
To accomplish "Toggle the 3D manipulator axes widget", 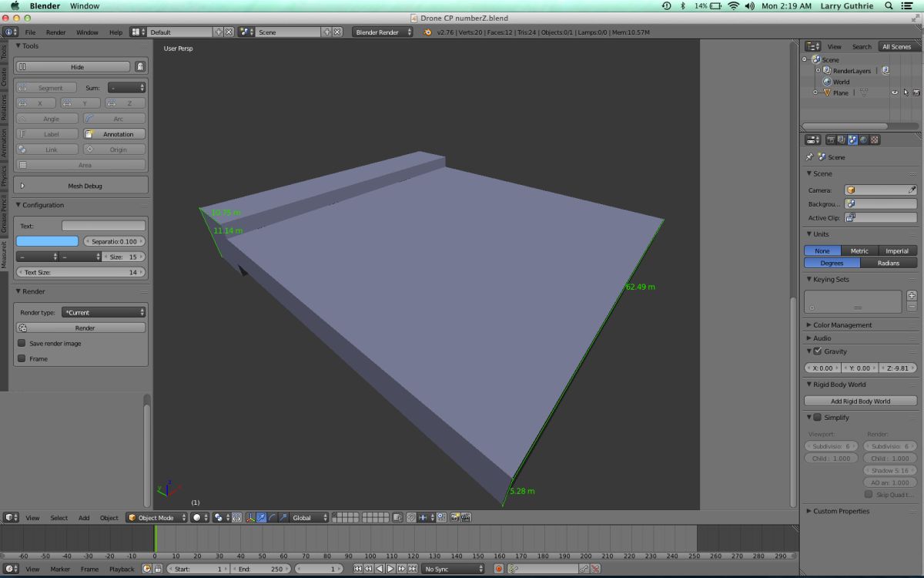I will coord(251,518).
